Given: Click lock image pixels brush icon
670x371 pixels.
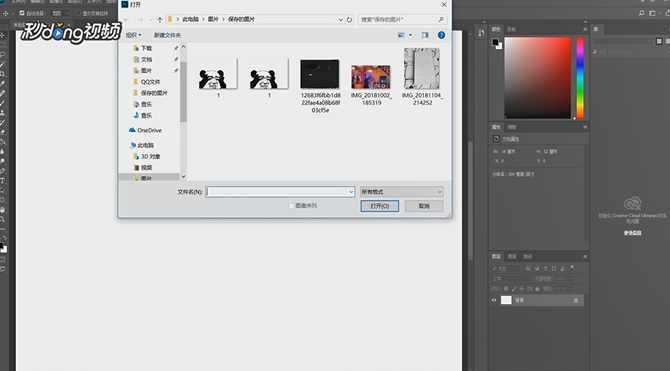Looking at the screenshot, I should coord(514,289).
